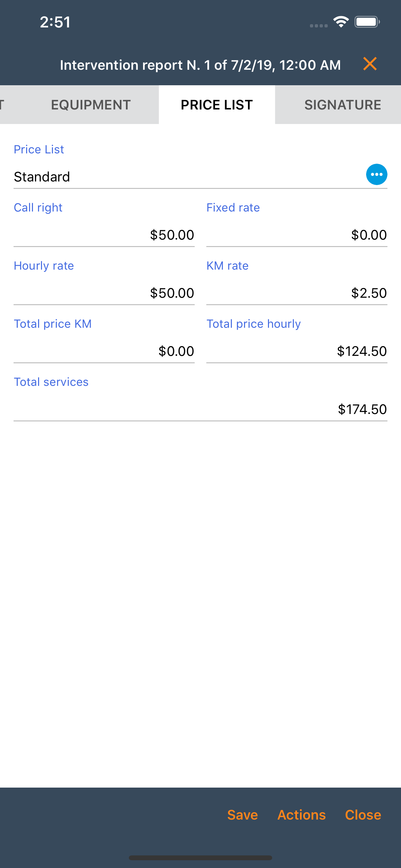Select the Total services field
The image size is (401, 868).
click(x=200, y=409)
